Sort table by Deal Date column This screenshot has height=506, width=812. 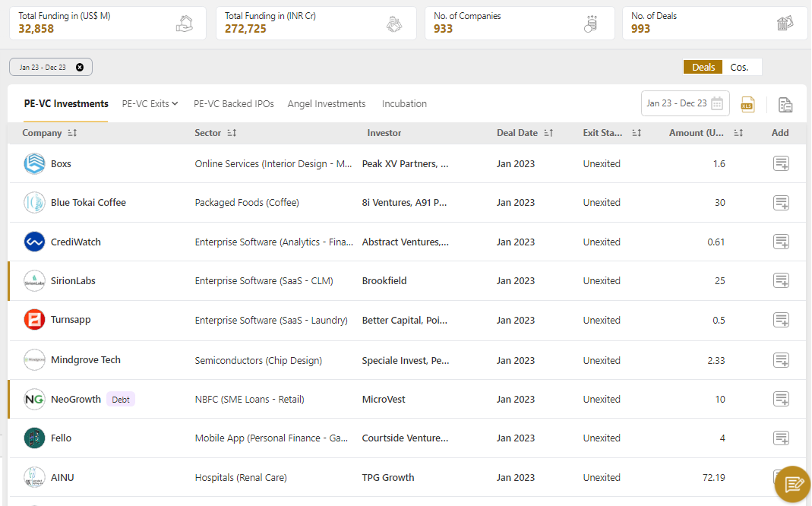[x=548, y=133]
